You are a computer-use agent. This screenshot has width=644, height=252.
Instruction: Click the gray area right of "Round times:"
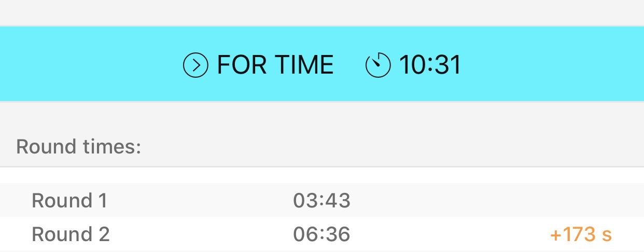[x=389, y=147]
